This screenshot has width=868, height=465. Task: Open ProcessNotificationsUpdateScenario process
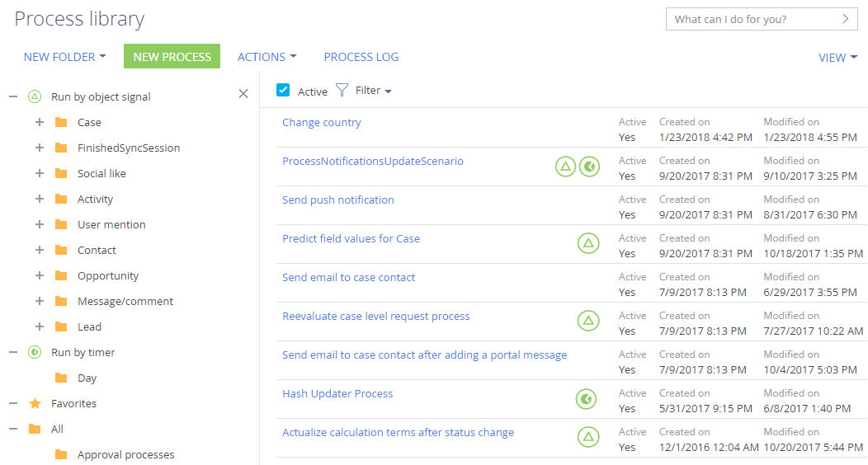click(373, 161)
